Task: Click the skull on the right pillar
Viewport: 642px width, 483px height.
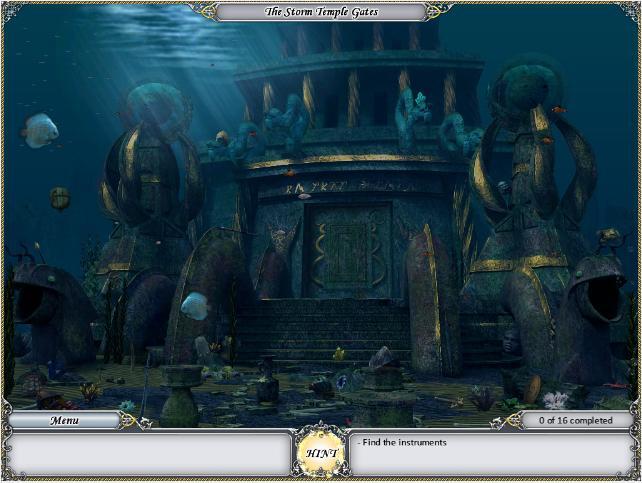Action: click(503, 188)
